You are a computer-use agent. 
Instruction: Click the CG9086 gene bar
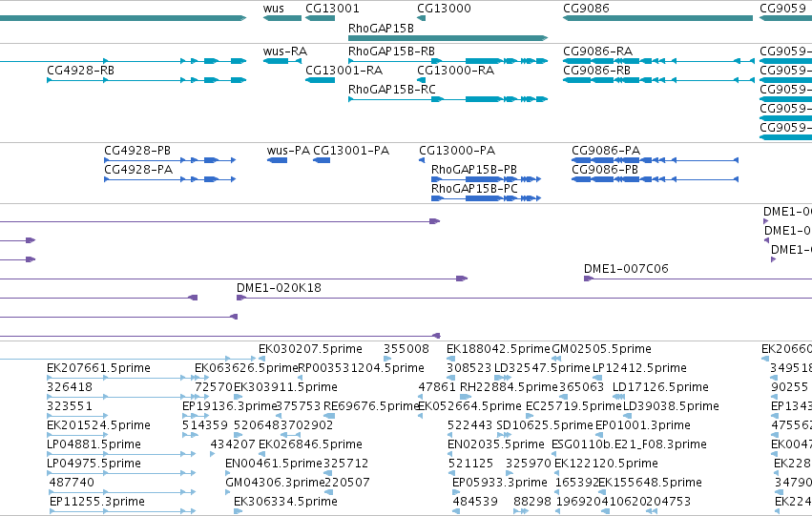click(657, 18)
